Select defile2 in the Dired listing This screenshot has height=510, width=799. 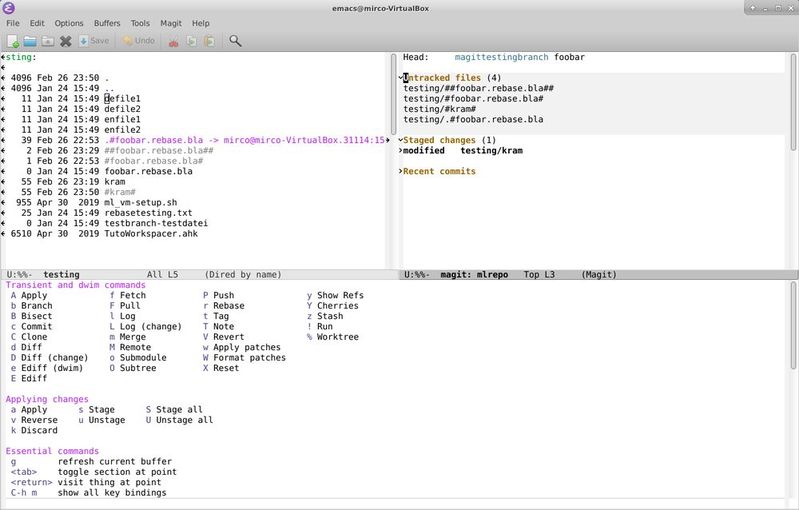(122, 109)
